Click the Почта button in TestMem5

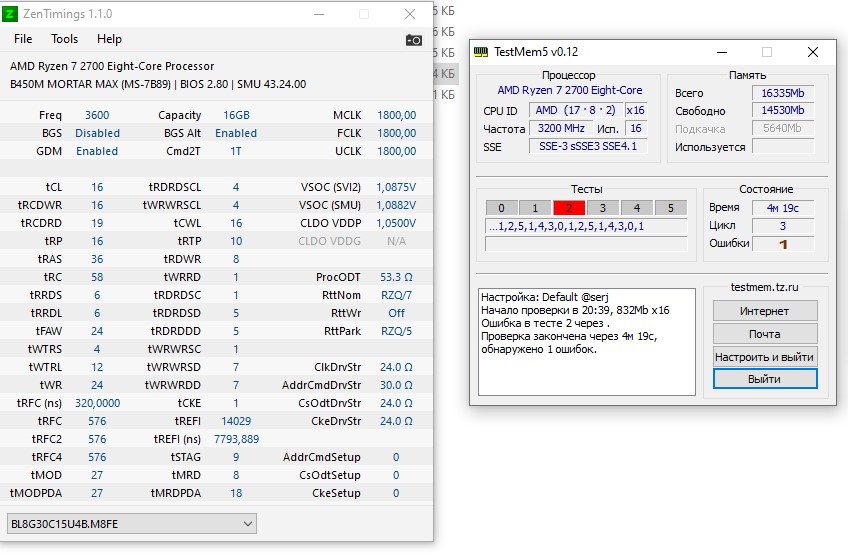pos(765,334)
